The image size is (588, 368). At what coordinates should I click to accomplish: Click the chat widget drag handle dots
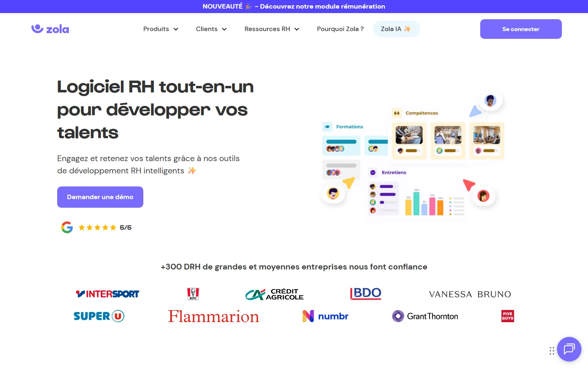click(x=552, y=351)
